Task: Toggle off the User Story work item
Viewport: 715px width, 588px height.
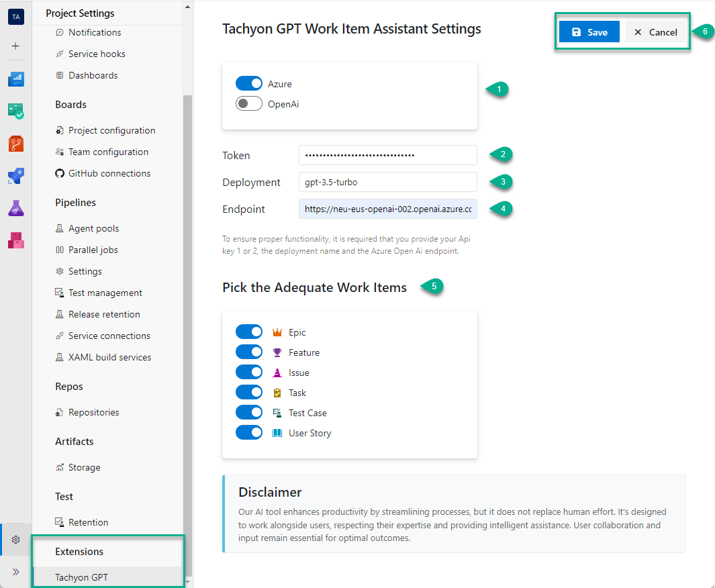Action: (x=249, y=432)
